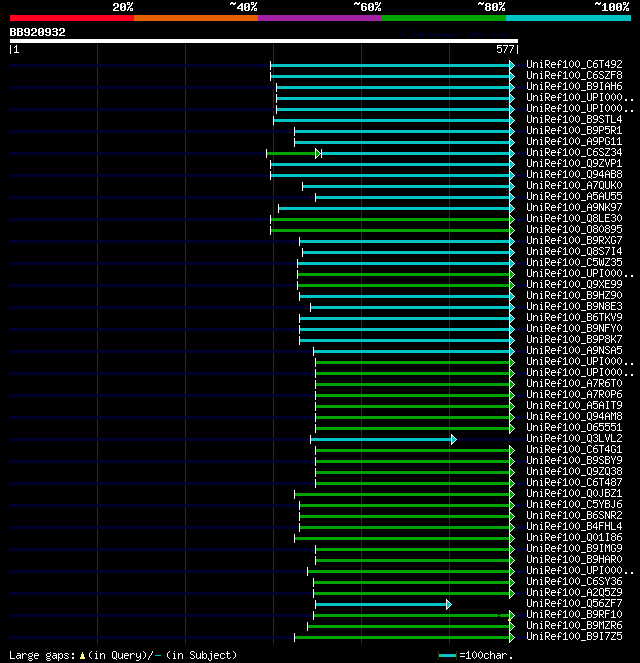Select the UniRef100_A9NSA5 label
The height and width of the screenshot is (663, 640).
point(574,350)
